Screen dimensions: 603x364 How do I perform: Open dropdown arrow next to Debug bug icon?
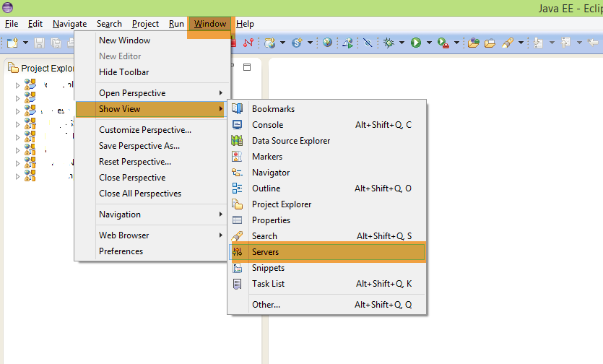402,43
